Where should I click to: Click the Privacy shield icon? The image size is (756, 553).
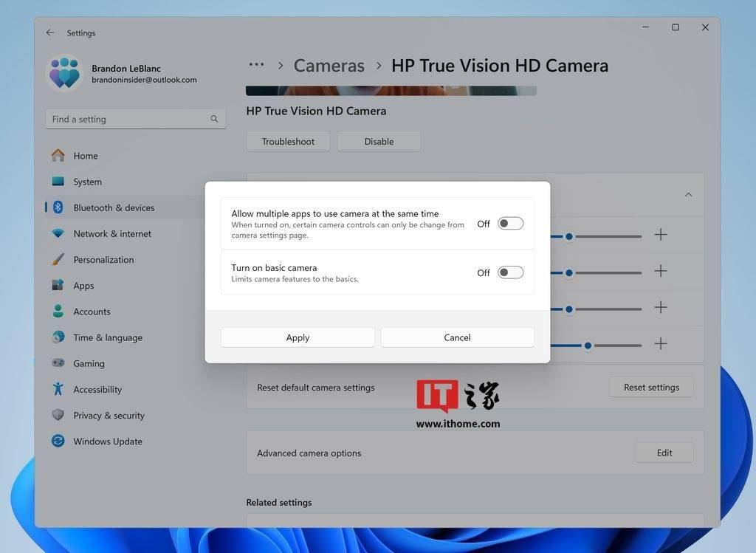point(58,415)
